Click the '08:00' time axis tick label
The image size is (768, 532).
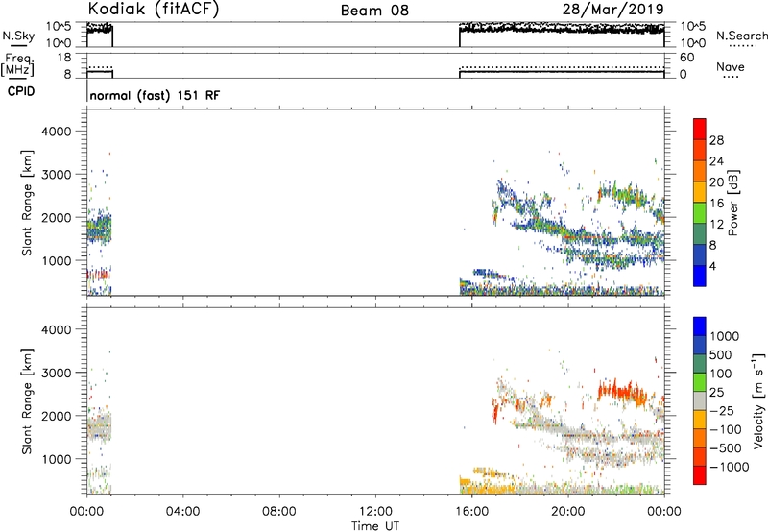pyautogui.click(x=279, y=512)
